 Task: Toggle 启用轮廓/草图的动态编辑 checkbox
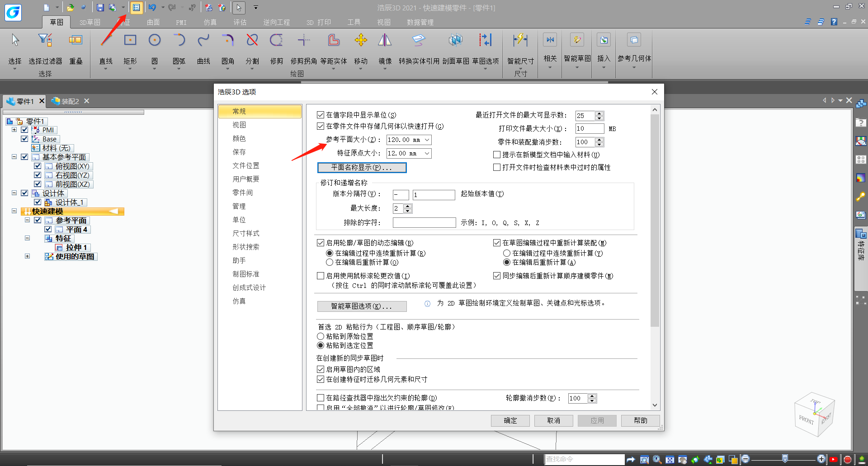coord(321,243)
